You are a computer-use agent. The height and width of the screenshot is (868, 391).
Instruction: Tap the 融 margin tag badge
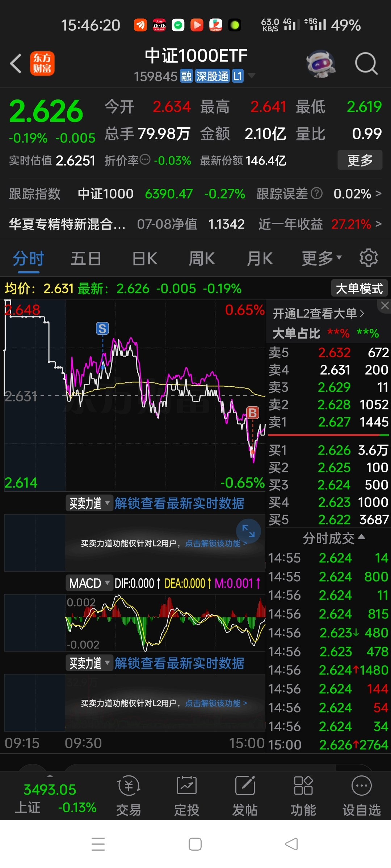click(x=186, y=76)
